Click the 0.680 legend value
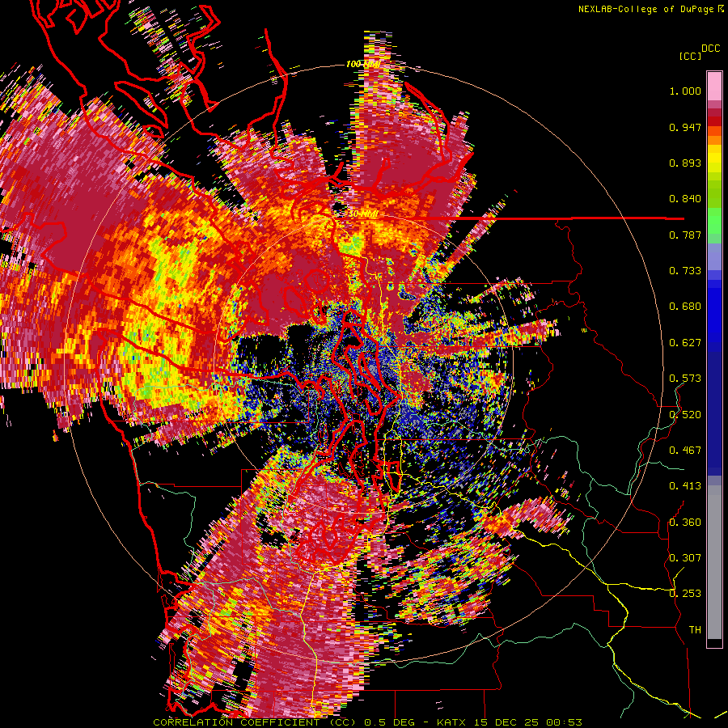 [x=685, y=307]
